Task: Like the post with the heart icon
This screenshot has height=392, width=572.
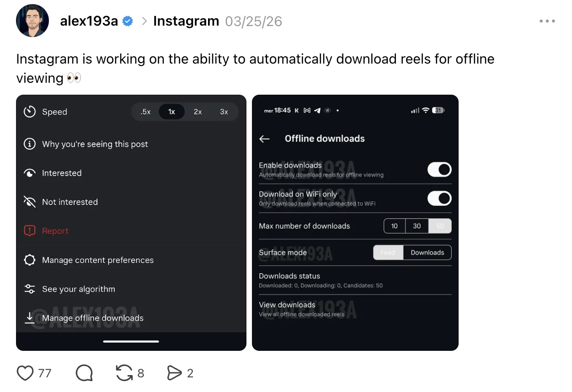Action: coord(25,373)
